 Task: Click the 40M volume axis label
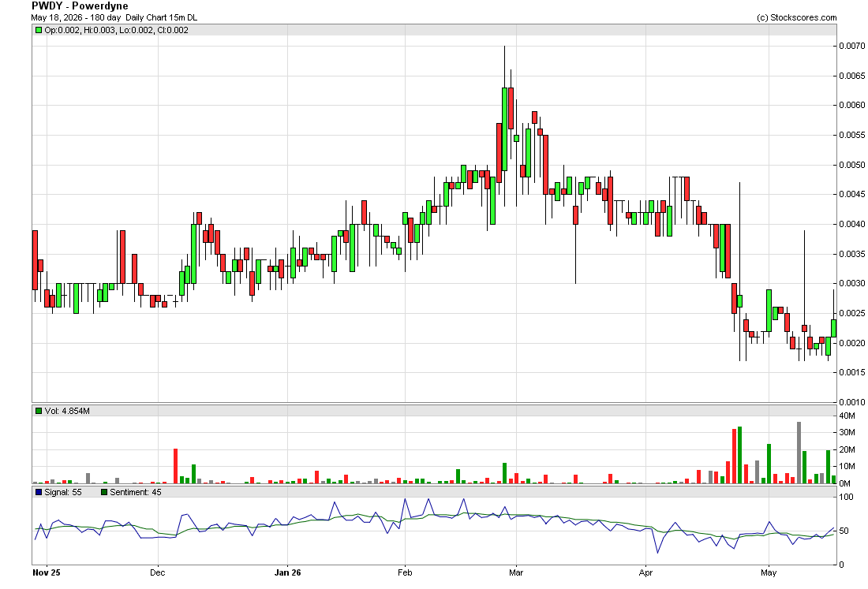(847, 416)
